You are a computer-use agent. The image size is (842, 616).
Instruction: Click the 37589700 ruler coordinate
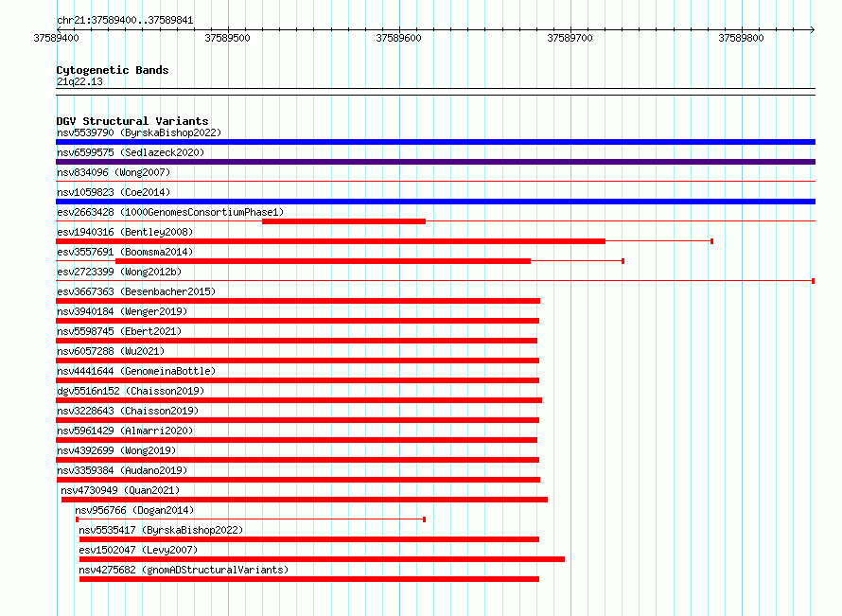point(570,38)
